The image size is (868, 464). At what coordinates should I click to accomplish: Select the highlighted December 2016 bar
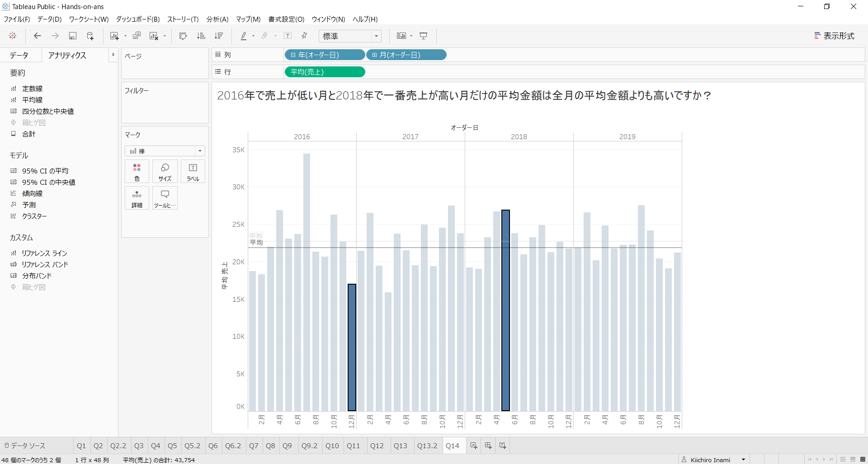coord(352,347)
